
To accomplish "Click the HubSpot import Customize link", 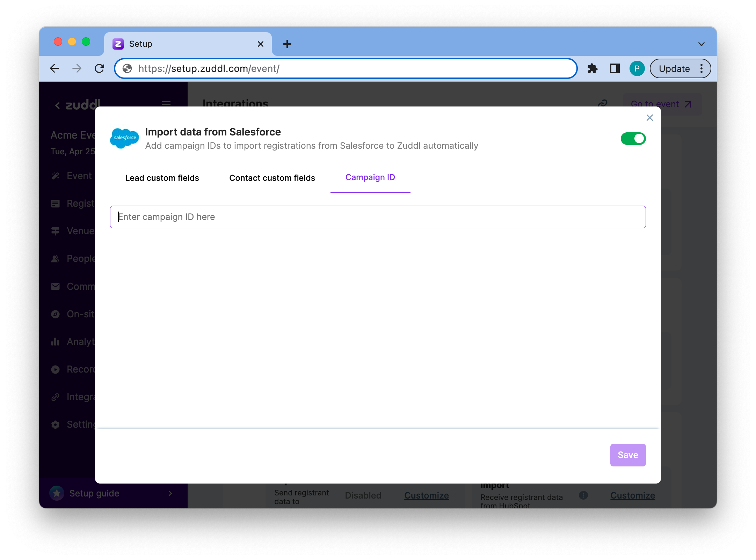I will 632,495.
